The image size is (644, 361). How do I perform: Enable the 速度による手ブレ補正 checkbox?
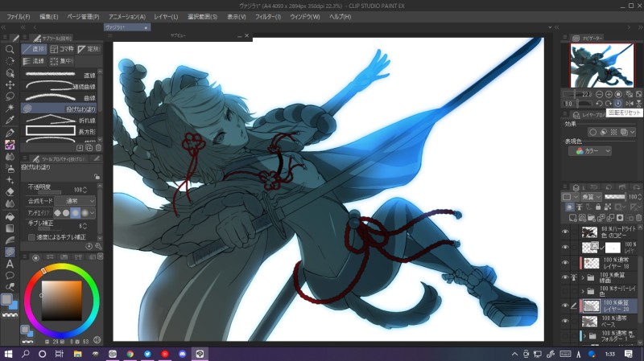pyautogui.click(x=31, y=237)
